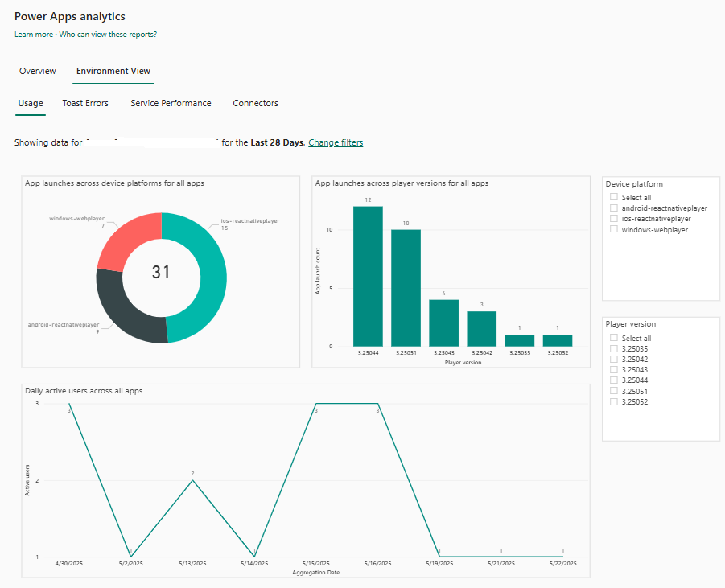Toggle the windows-webplayer checkbox
Viewport: 725px width, 588px height.
pos(614,229)
